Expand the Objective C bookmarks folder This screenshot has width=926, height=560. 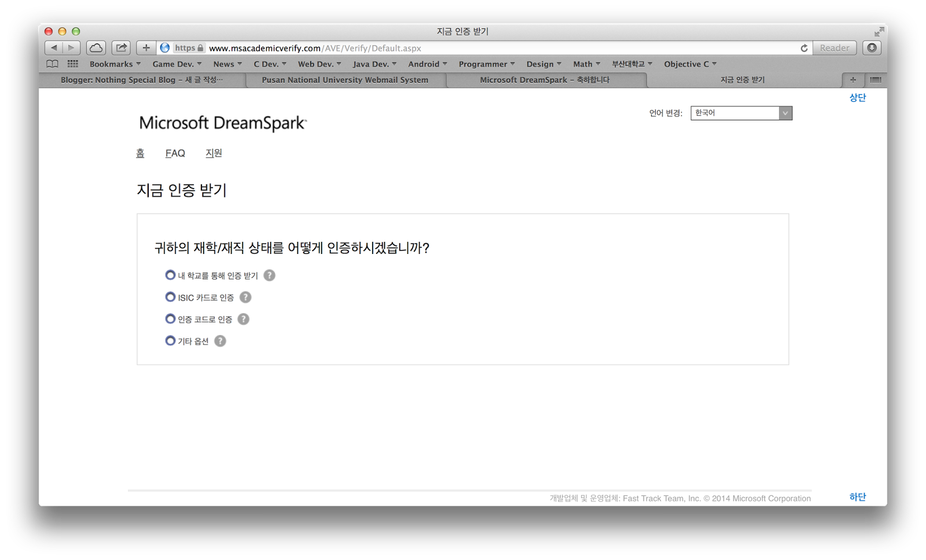point(690,64)
